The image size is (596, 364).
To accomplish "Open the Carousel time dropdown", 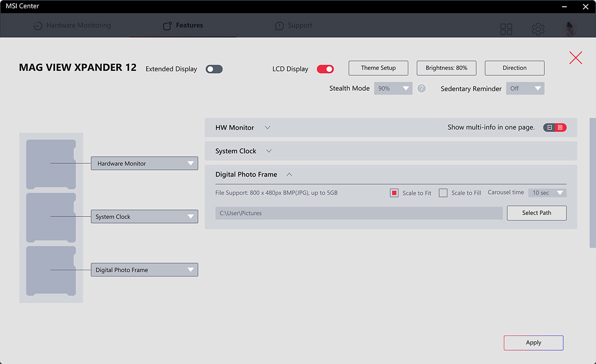I will pos(548,193).
